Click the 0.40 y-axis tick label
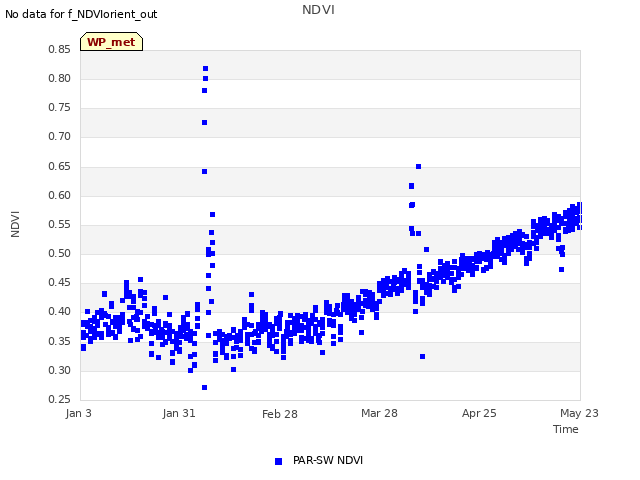The image size is (640, 480). (60, 311)
